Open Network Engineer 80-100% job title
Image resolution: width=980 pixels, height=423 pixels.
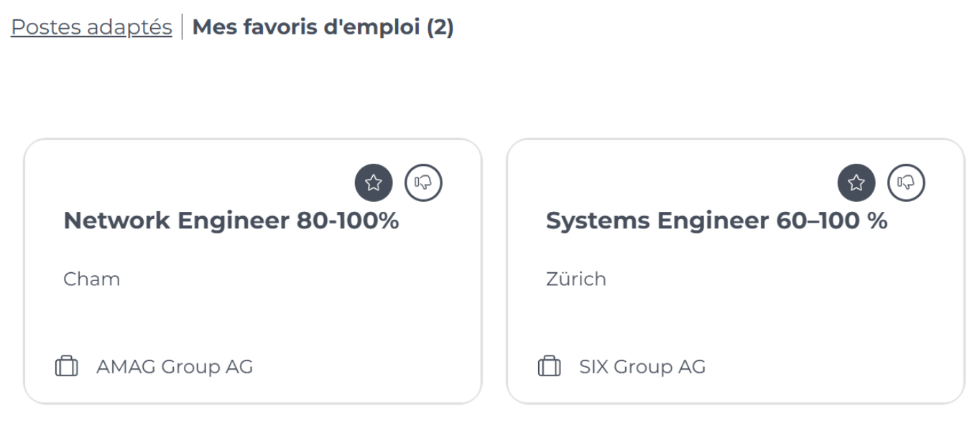click(x=231, y=221)
